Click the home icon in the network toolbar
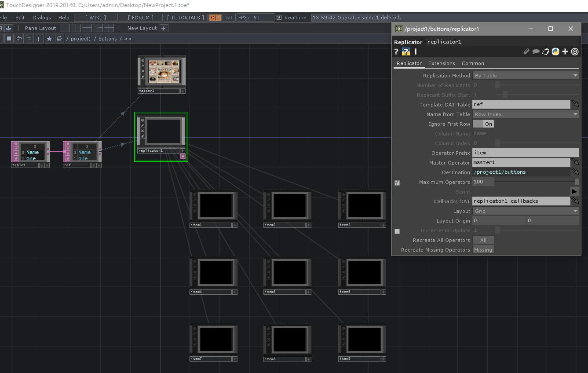 coord(59,39)
